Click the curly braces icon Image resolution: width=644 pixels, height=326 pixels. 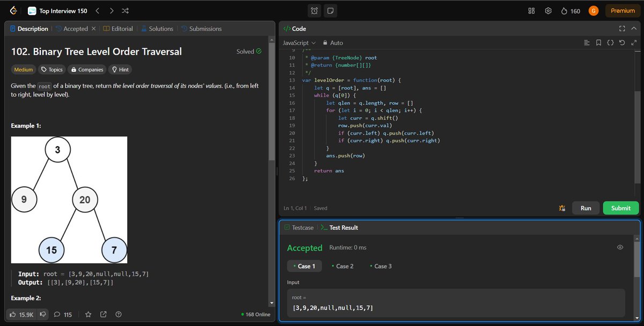pyautogui.click(x=610, y=43)
